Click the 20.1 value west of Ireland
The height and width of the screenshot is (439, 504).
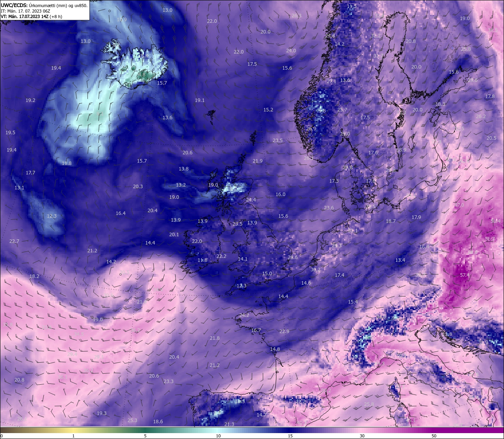[x=174, y=235]
